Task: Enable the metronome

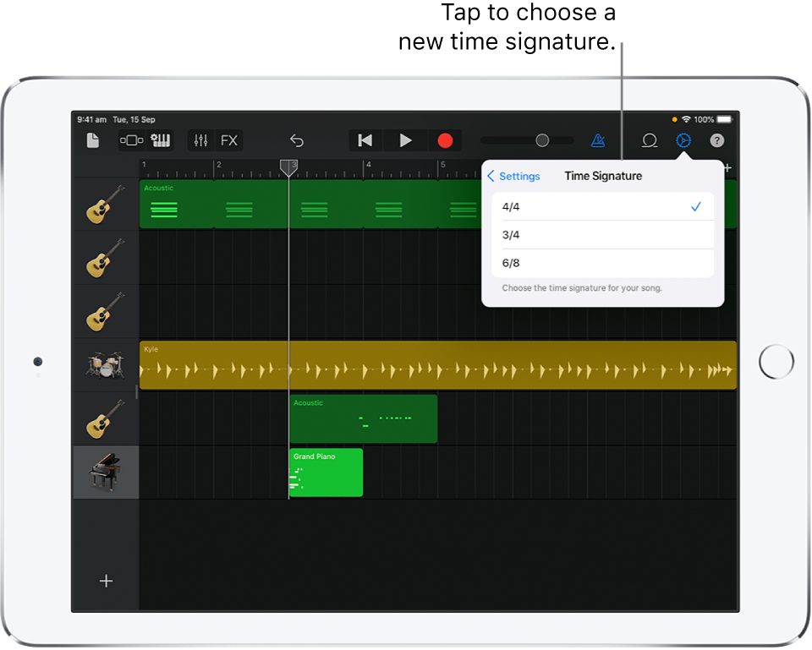Action: tap(598, 140)
